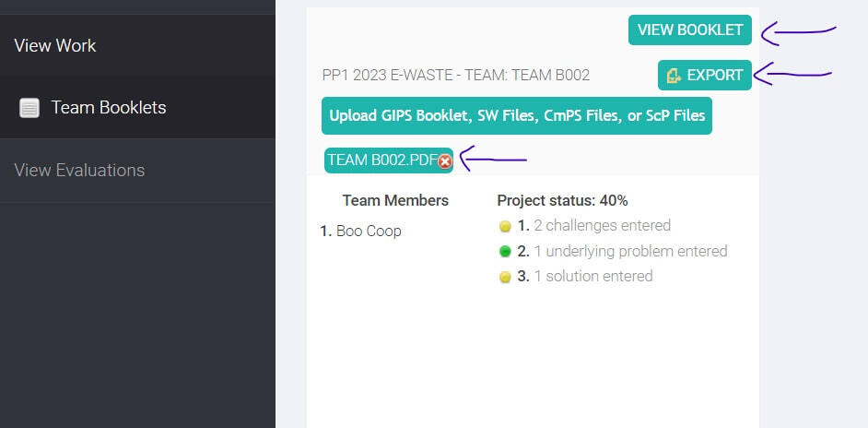Remove TEAM B002.PDF with the red X
Viewport: 868px width, 428px height.
[x=445, y=160]
